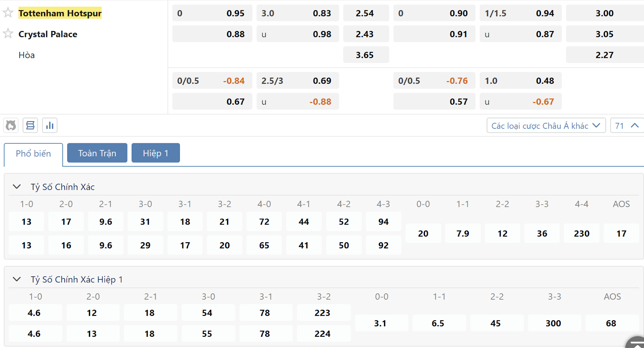The width and height of the screenshot is (644, 348).
Task: Select handicap 0/0.5 odds -0.84
Action: (212, 81)
